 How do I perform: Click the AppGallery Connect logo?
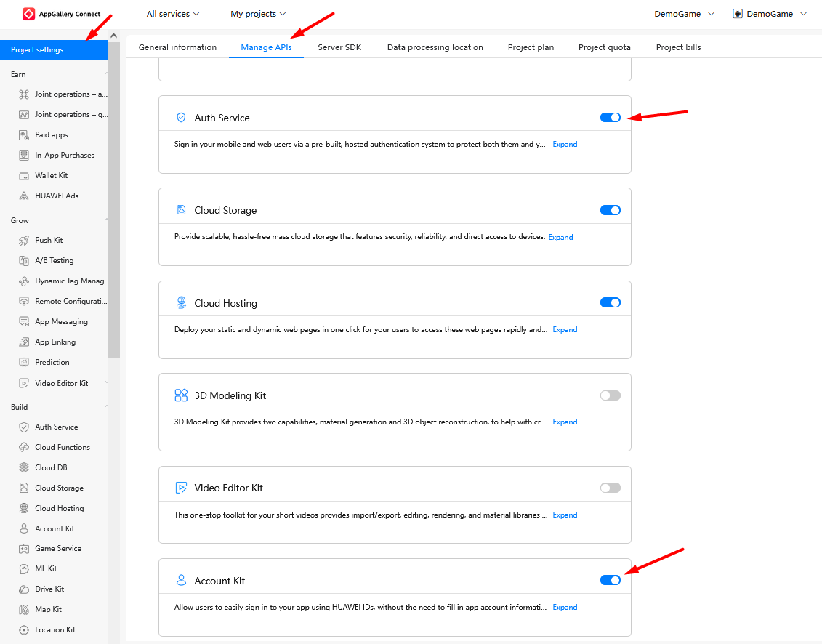[x=58, y=13]
